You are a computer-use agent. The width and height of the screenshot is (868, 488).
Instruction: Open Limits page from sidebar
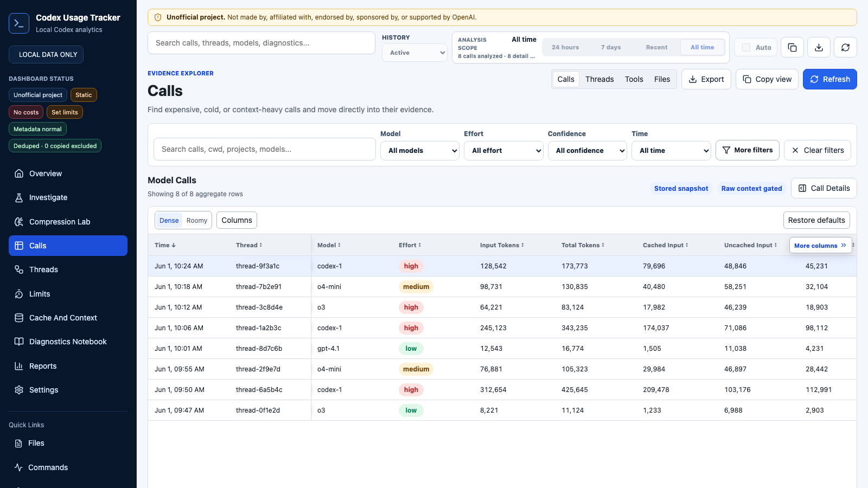tap(68, 294)
